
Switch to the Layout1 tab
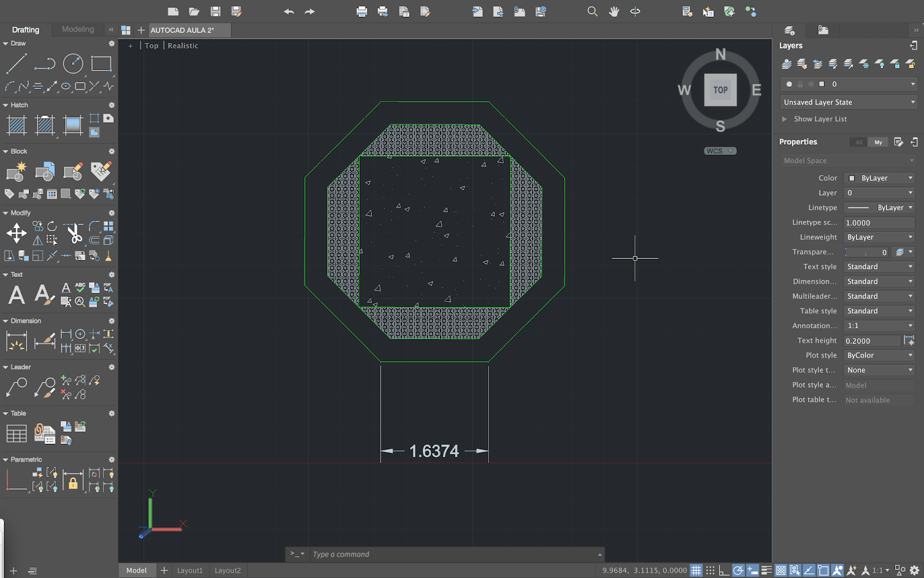pyautogui.click(x=190, y=570)
